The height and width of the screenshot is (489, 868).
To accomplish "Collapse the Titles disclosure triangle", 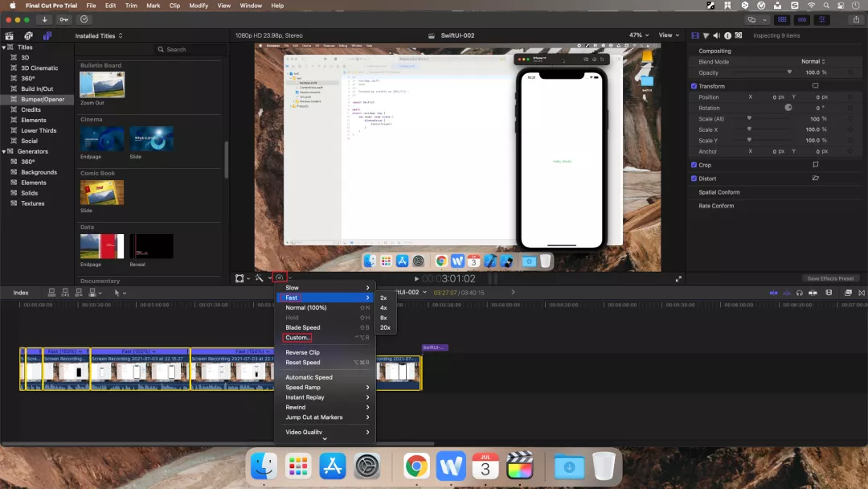I will pyautogui.click(x=4, y=47).
